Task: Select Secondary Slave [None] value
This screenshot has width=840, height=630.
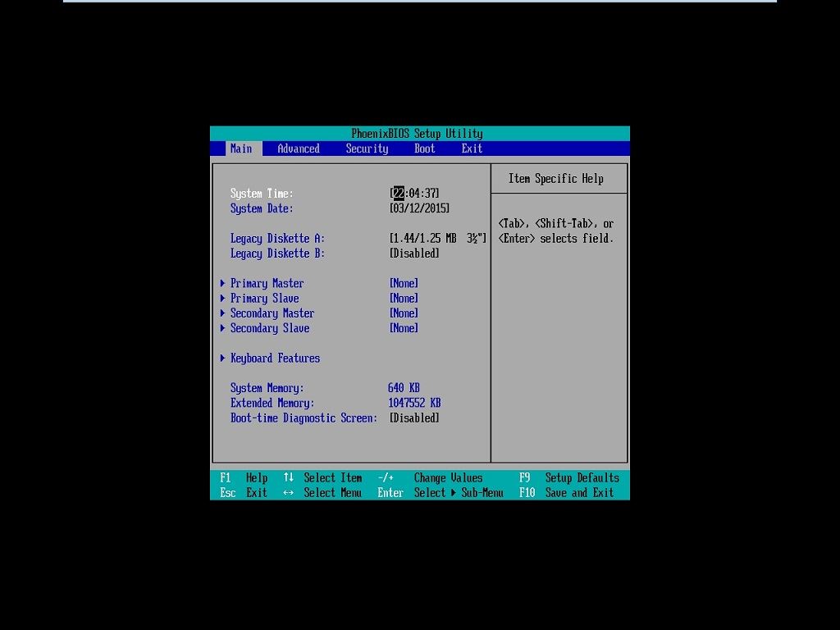Action: point(404,328)
